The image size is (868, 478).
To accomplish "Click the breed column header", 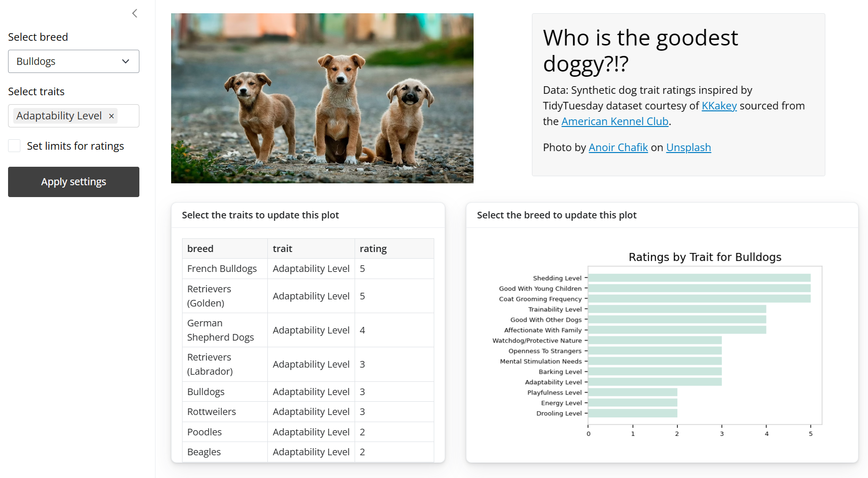I will pos(201,249).
